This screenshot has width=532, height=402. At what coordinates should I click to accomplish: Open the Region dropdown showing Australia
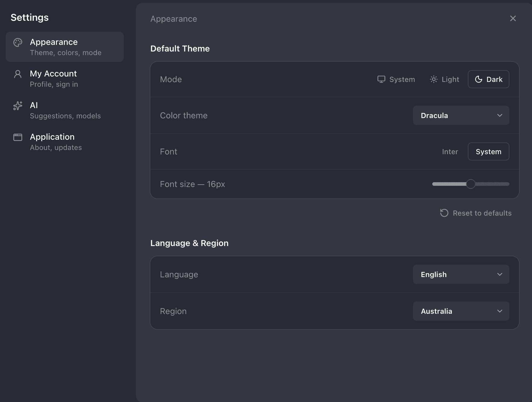click(461, 311)
